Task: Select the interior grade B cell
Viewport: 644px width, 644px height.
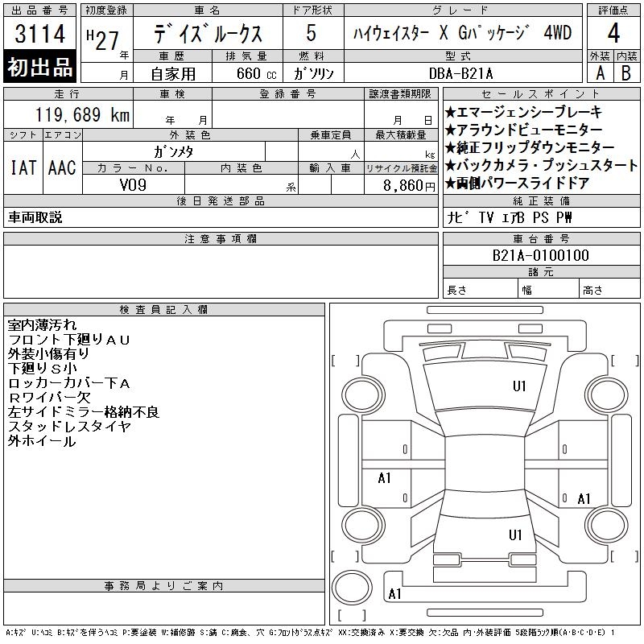Action: pyautogui.click(x=626, y=72)
